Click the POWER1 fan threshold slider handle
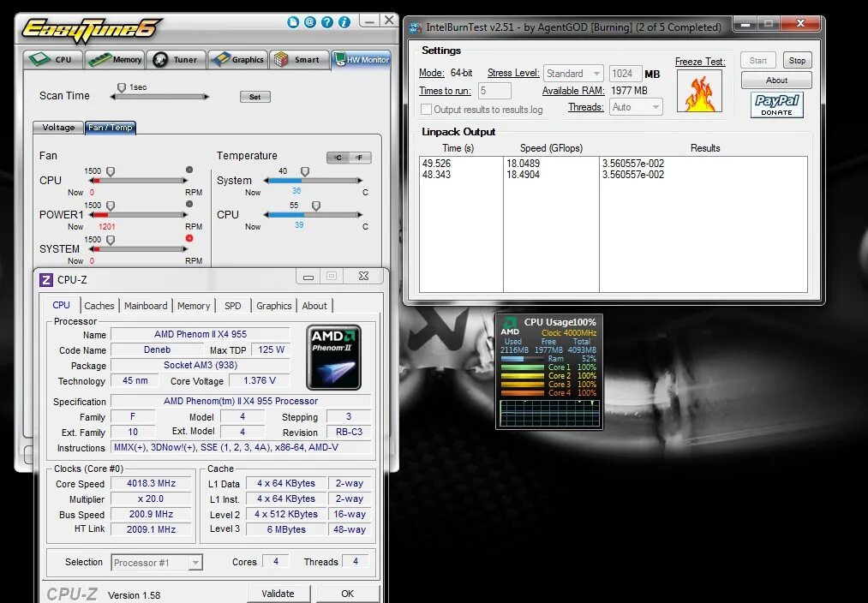Image resolution: width=868 pixels, height=603 pixels. 111,206
